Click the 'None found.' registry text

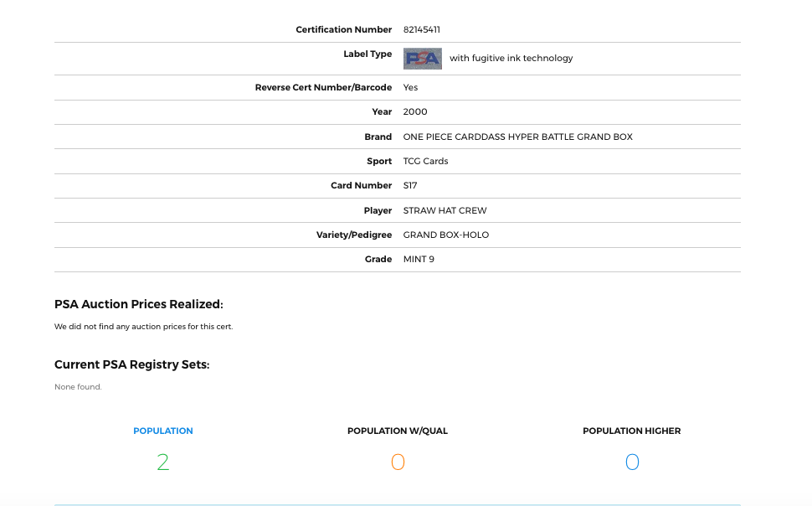[78, 387]
